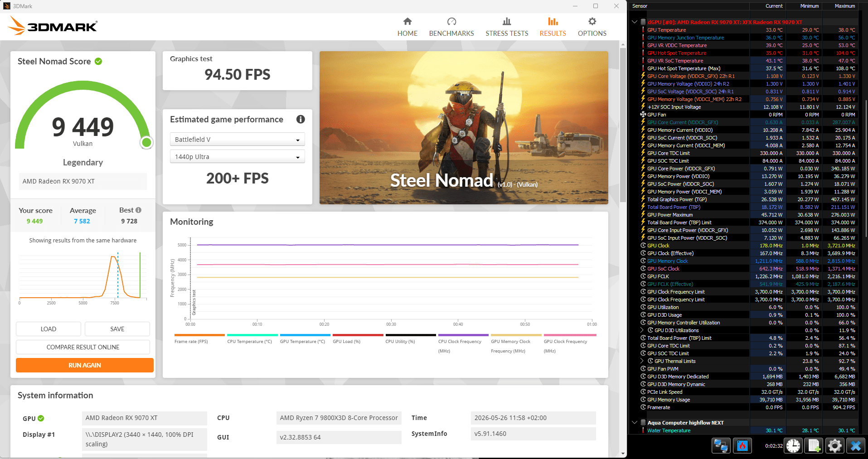Screen dimensions: 868x459
Task: Click the Maximum column header
Action: point(840,6)
